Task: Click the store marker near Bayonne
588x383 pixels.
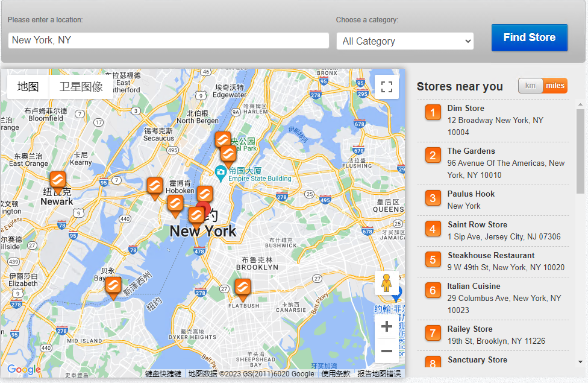Action: 113,287
